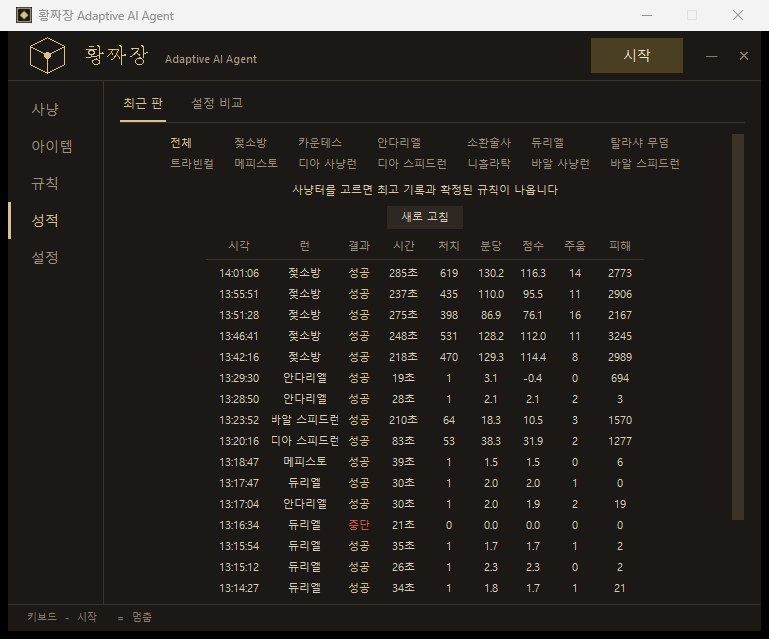
Task: Minimize the inner app with dash icon
Action: tap(712, 56)
